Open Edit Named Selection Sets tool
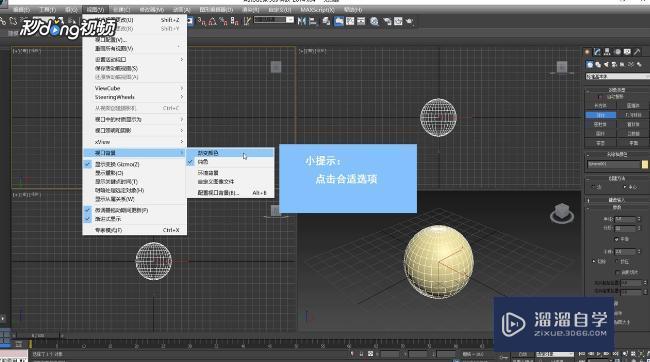The height and width of the screenshot is (362, 650). pyautogui.click(x=247, y=21)
